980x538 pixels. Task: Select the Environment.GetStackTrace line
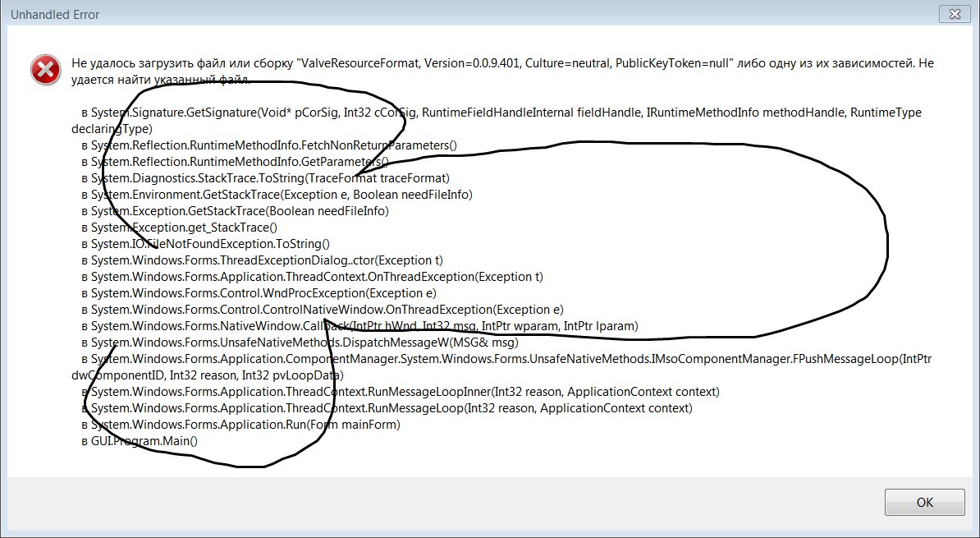(x=277, y=195)
